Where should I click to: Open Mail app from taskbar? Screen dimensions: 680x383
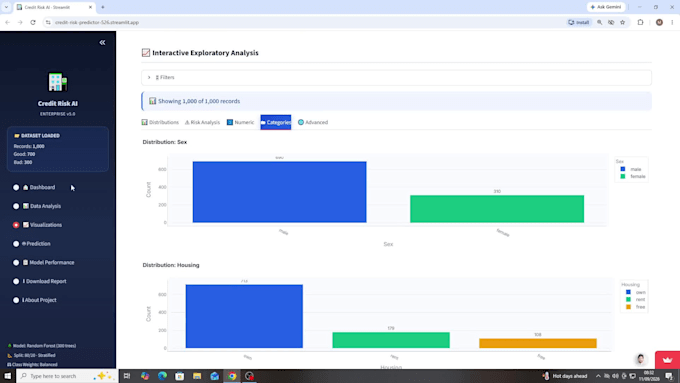pos(215,376)
